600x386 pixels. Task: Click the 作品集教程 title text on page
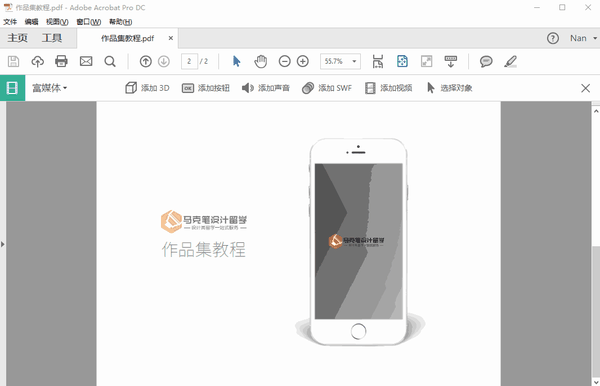pos(204,249)
